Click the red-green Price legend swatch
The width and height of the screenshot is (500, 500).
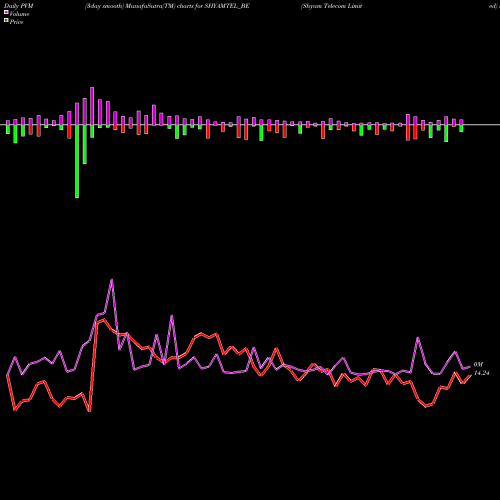click(6, 21)
